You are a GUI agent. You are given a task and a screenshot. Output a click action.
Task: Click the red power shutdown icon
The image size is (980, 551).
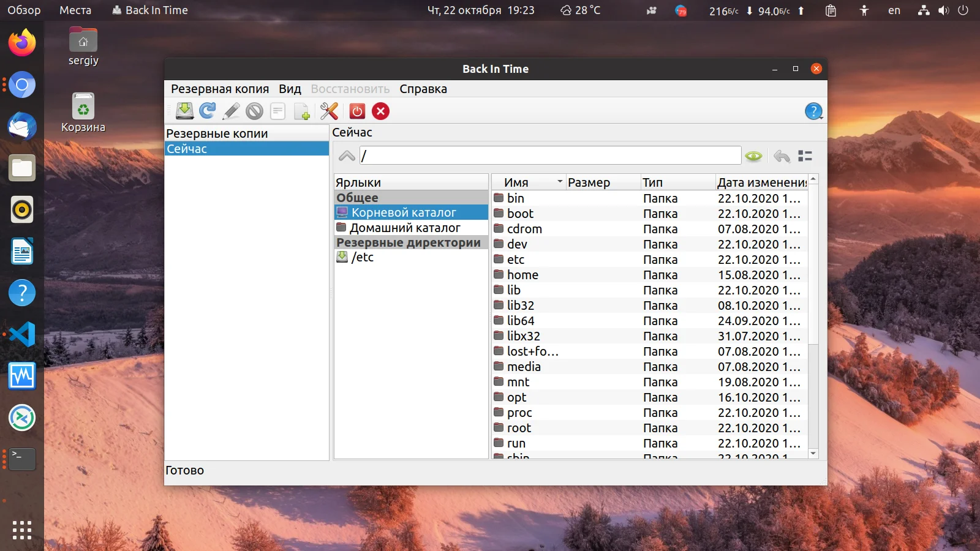(357, 111)
